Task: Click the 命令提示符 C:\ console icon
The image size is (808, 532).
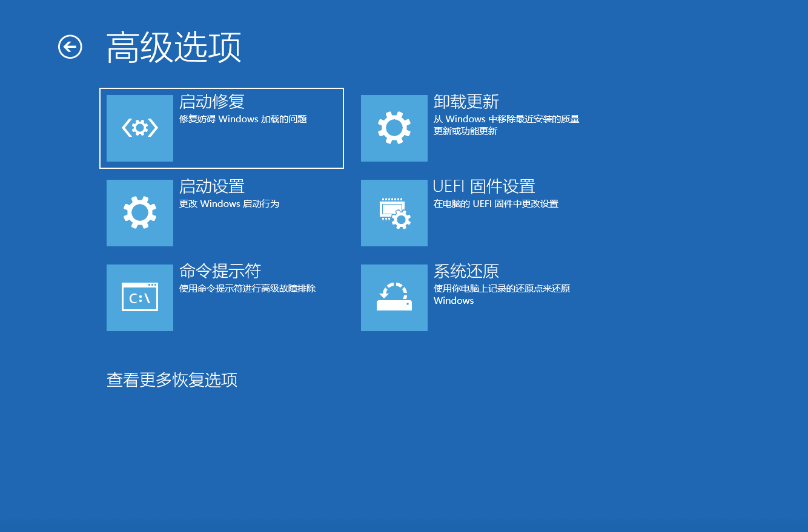Action: 140,298
